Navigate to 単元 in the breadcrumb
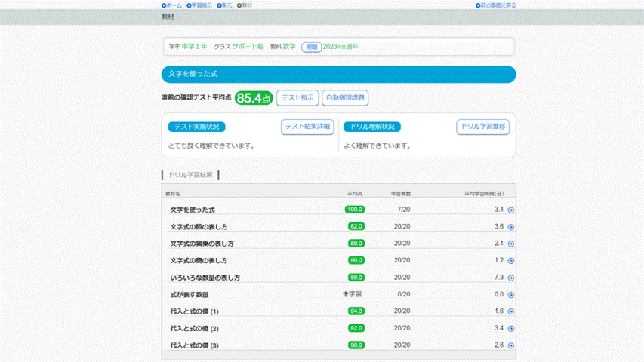 point(224,5)
